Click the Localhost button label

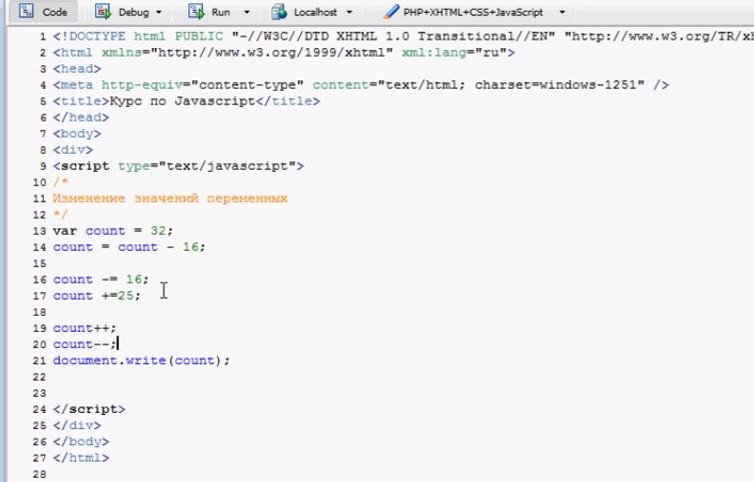(x=315, y=13)
